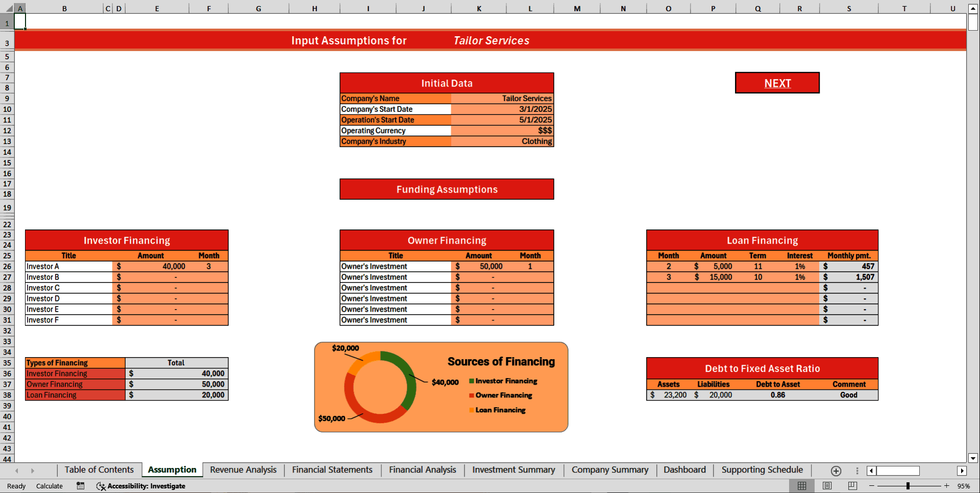Toggle Calculate in the status bar
980x493 pixels.
50,486
